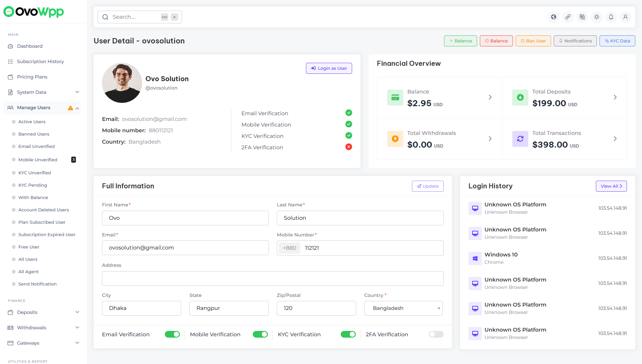Click the Login as User button
The width and height of the screenshot is (642, 364).
pos(329,68)
